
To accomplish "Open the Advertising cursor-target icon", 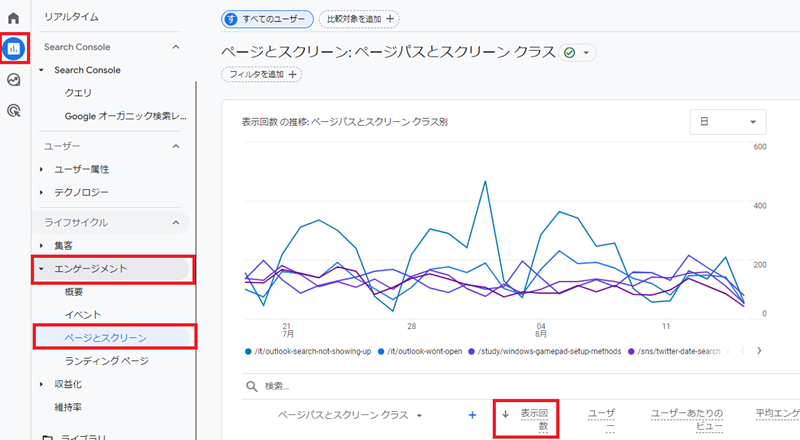I will click(14, 110).
